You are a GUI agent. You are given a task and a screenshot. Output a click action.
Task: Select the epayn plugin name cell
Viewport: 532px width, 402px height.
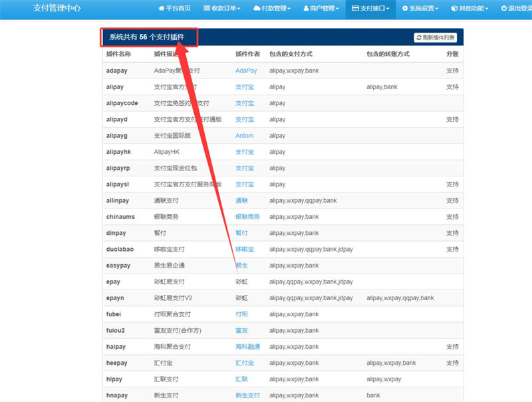coord(116,298)
